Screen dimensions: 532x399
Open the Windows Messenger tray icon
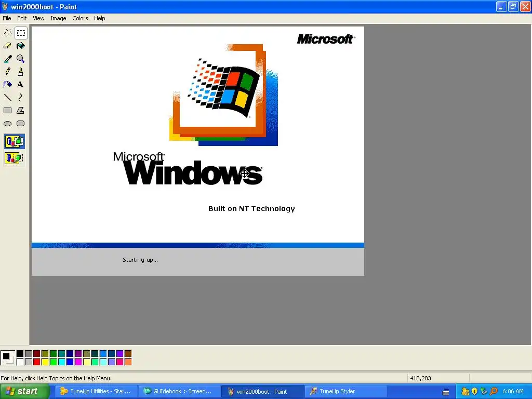465,392
